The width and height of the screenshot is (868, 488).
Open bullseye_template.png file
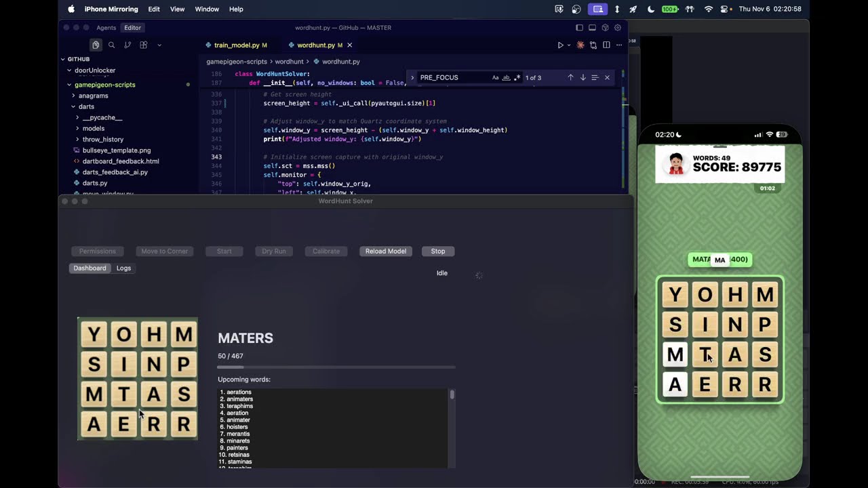[116, 150]
